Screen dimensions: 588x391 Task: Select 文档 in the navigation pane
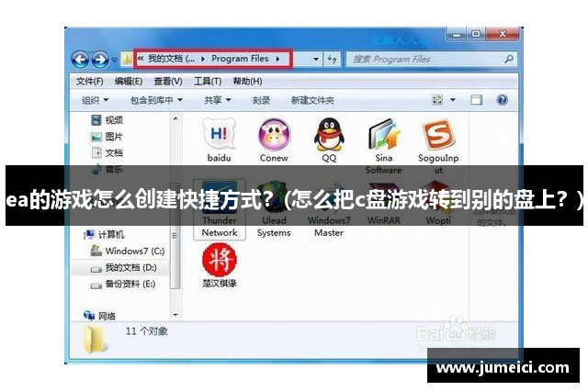(x=107, y=152)
